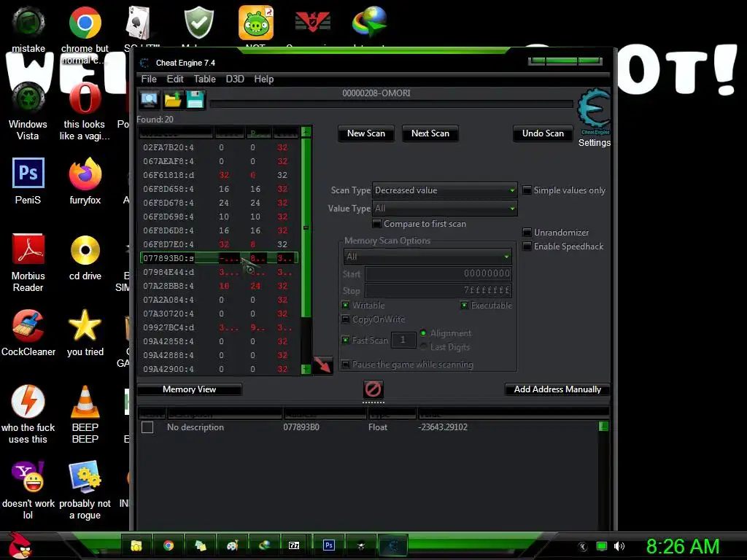Click the Undo Scan button

click(x=543, y=133)
